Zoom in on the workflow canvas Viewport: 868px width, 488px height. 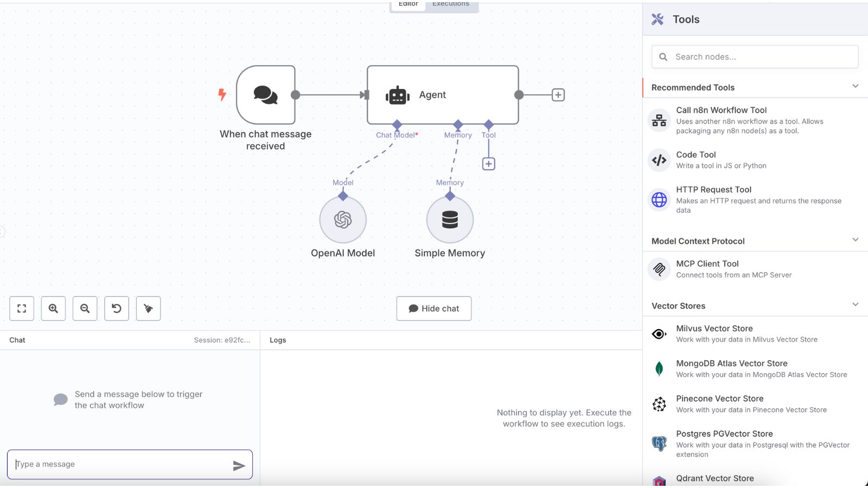click(x=53, y=309)
